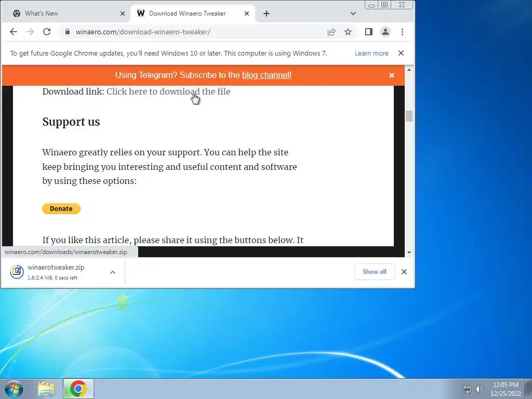Restore the Chrome window size
Viewport: 532px width, 399px height.
[384, 5]
